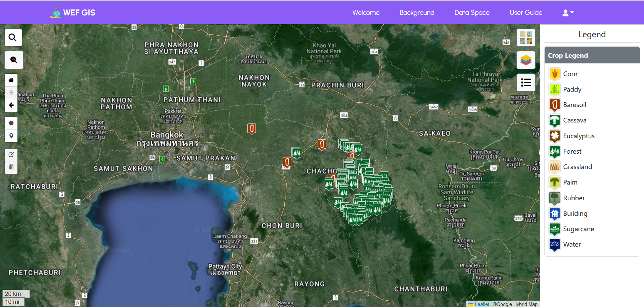Open the basemap gallery switcher
Viewport: 644px width, 307px height.
click(525, 38)
